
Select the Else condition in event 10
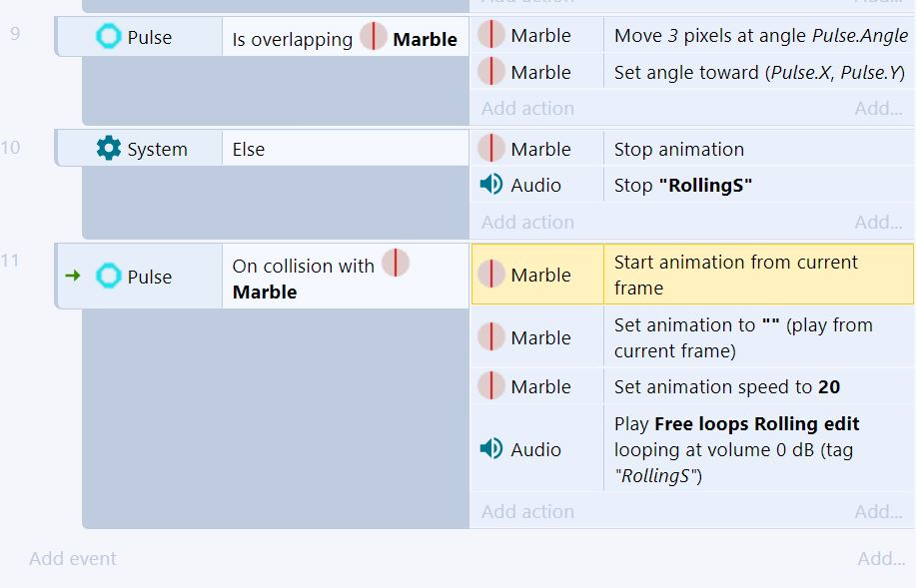249,149
